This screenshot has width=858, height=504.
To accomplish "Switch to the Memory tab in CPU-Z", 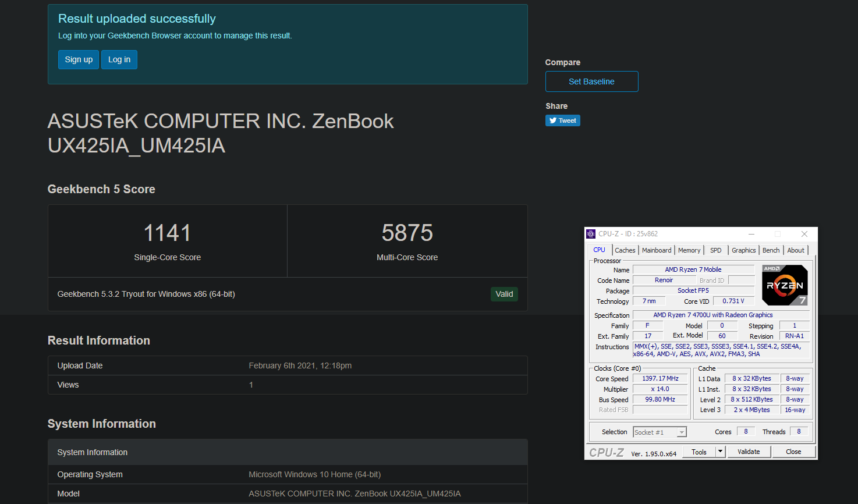I will click(689, 250).
